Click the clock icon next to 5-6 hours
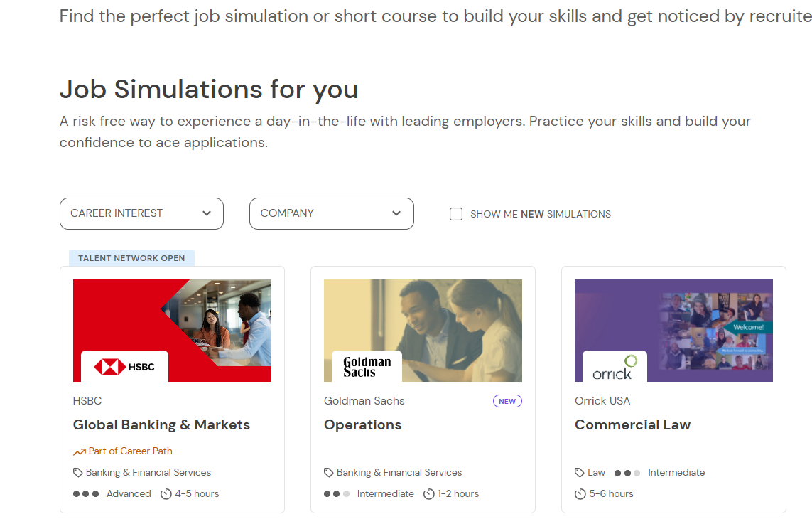 [580, 494]
